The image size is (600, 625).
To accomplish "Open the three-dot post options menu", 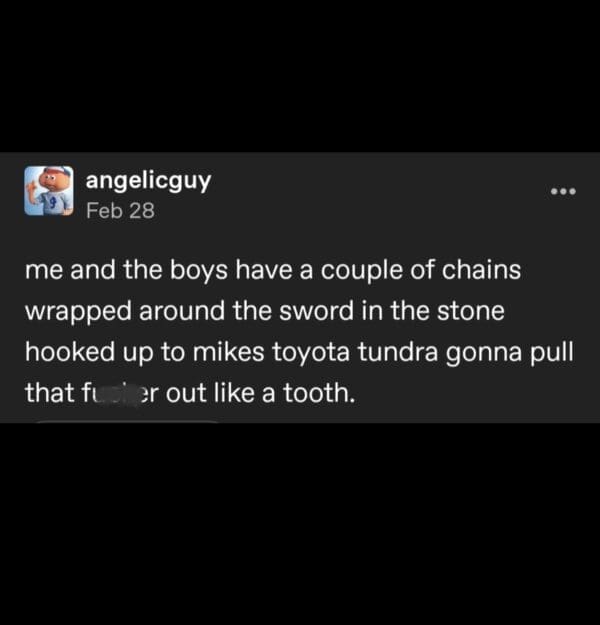I will pos(563,191).
